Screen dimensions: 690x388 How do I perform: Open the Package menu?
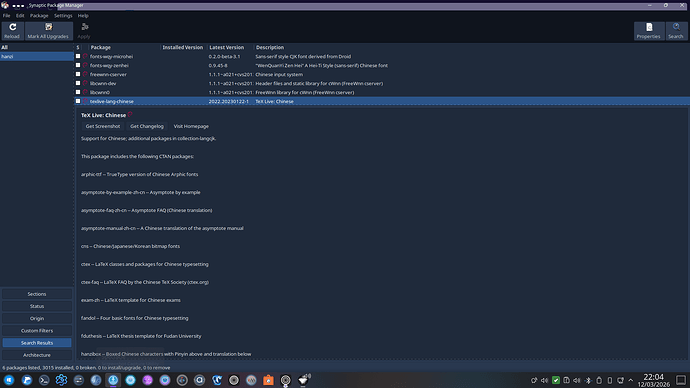[39, 16]
